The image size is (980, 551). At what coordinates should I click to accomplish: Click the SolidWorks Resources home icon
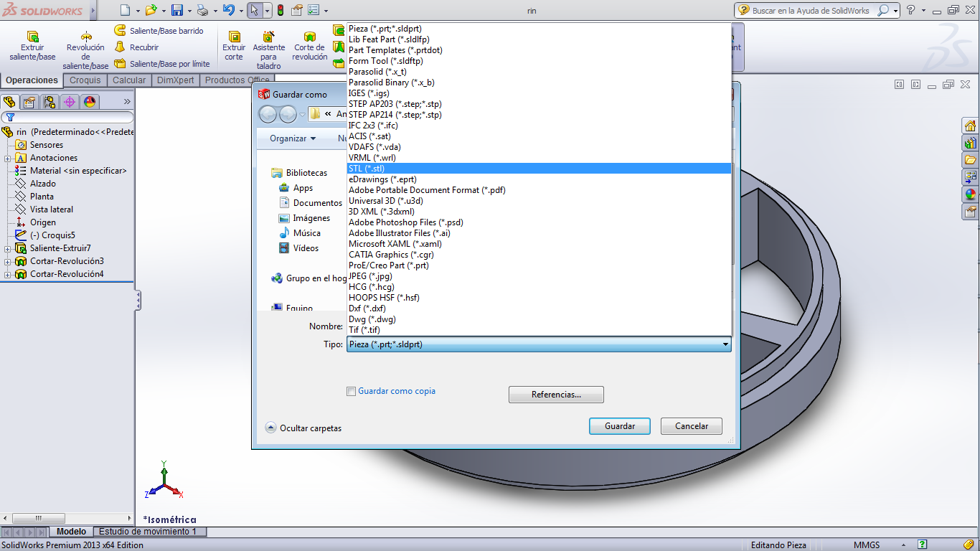tap(971, 126)
